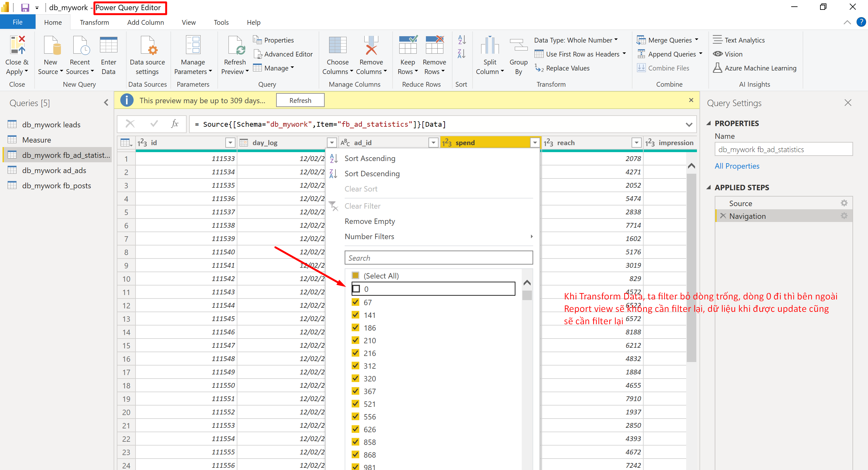Uncheck the 858 value checkbox

coord(355,442)
